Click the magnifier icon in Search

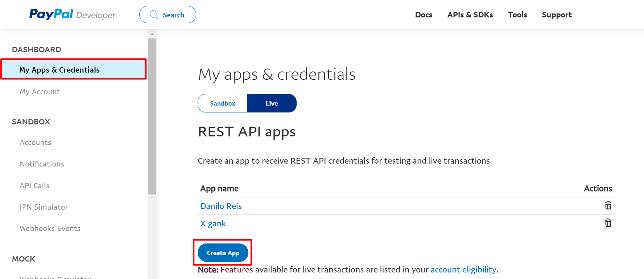[x=154, y=15]
